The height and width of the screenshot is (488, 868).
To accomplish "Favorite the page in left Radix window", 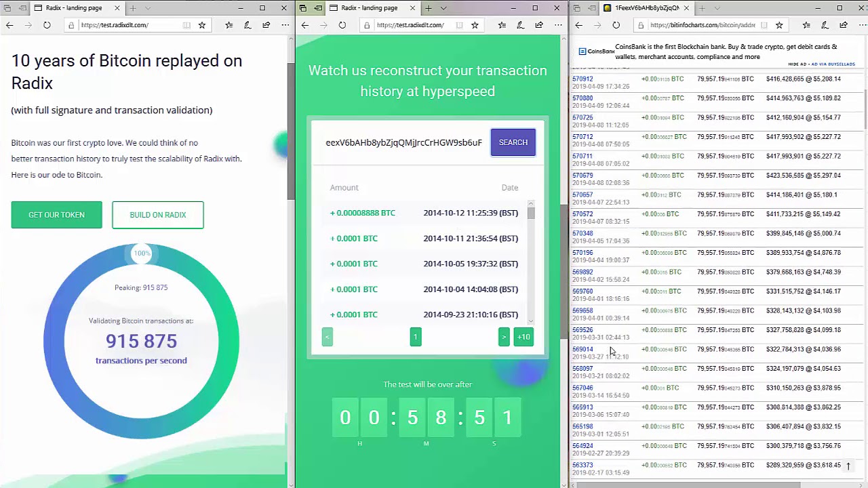I will (x=201, y=25).
